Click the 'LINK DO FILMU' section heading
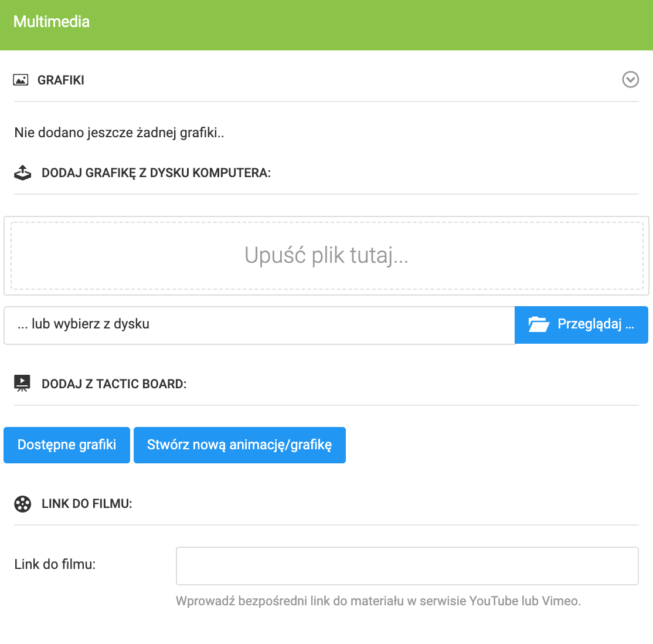This screenshot has width=653, height=644. pyautogui.click(x=87, y=504)
